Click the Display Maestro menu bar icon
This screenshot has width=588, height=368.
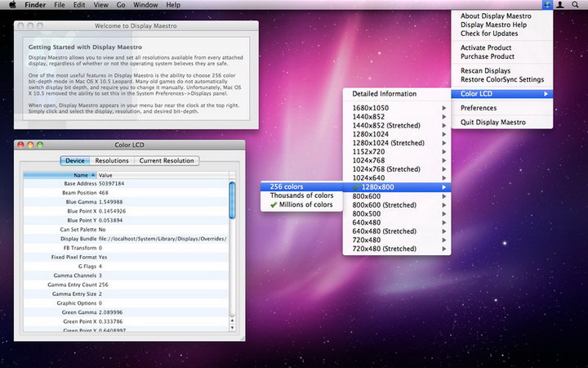click(546, 5)
